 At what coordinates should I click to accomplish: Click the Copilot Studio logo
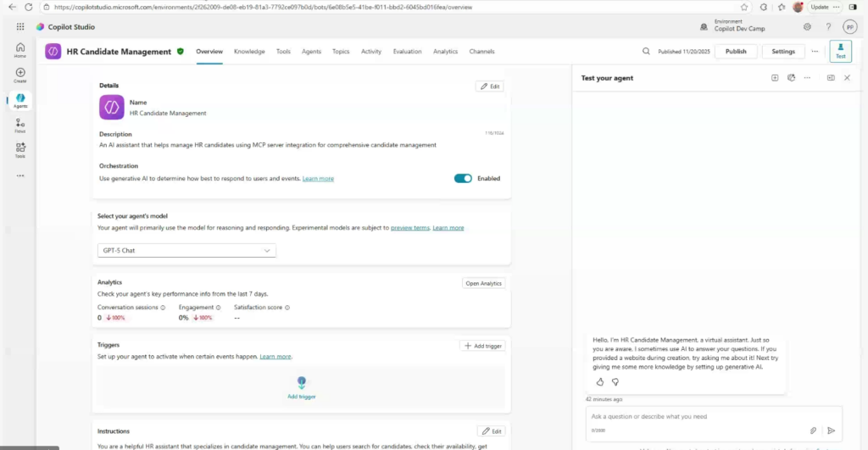(40, 26)
